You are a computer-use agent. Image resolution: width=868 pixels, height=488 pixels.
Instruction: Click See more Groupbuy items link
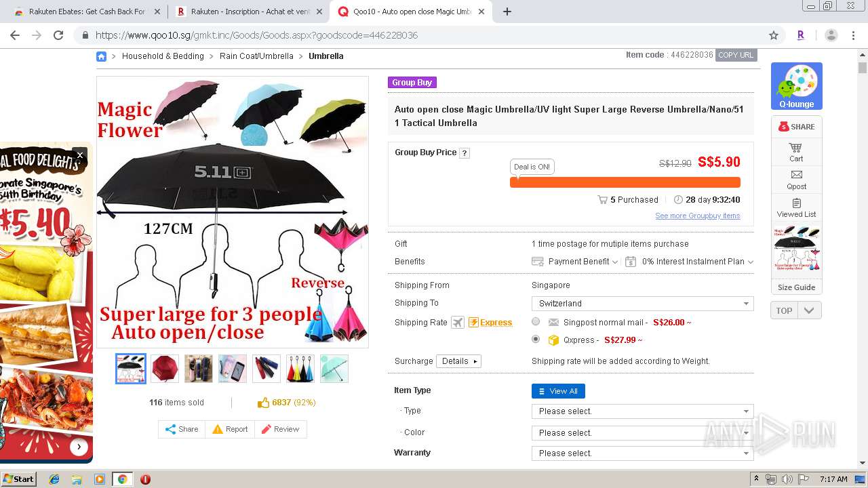tap(697, 216)
